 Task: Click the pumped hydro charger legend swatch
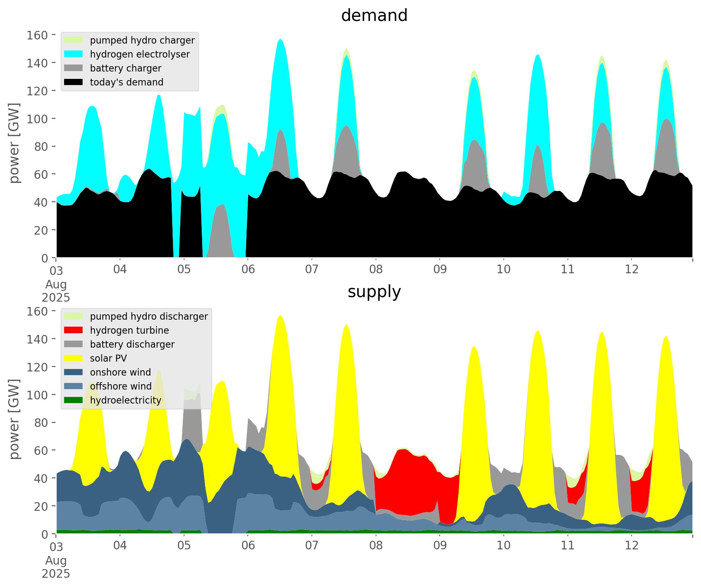[x=74, y=40]
